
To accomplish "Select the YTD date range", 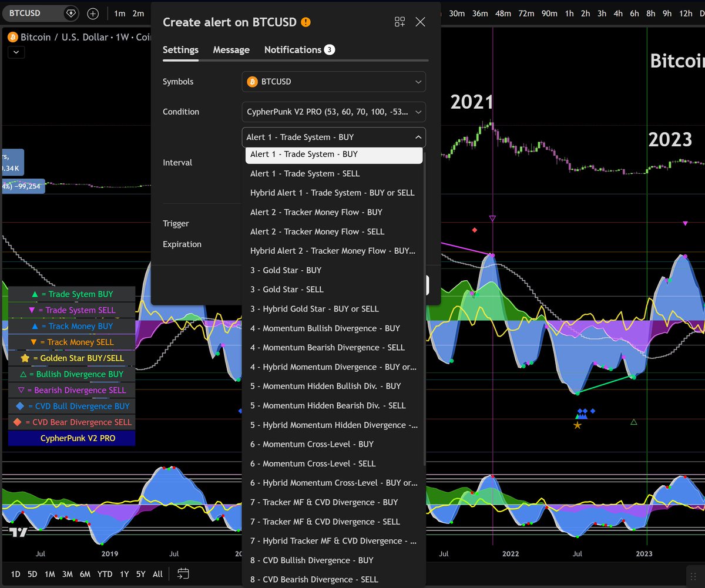I will tap(105, 574).
